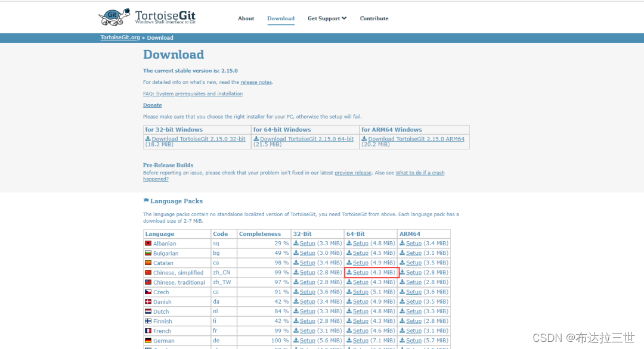Download Chinese simplified 32-Bit Setup link
This screenshot has width=644, height=349.
tap(307, 272)
